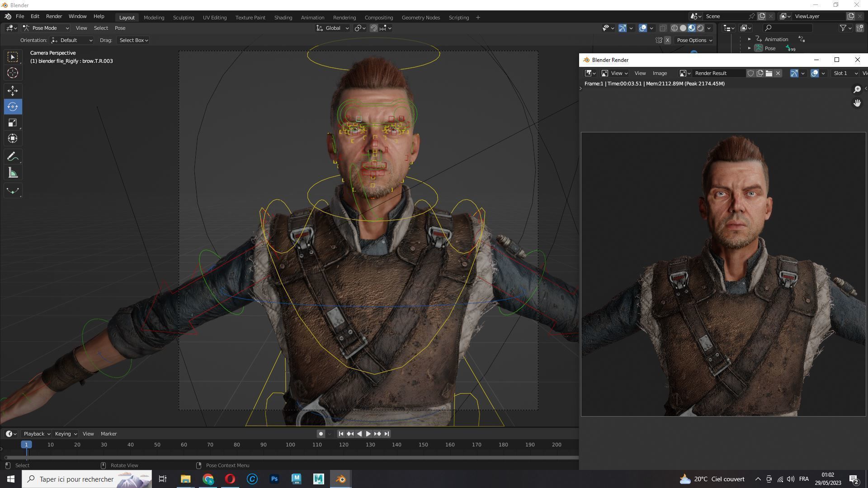This screenshot has width=868, height=488.
Task: Pin the Scene to workspace
Action: (751, 16)
